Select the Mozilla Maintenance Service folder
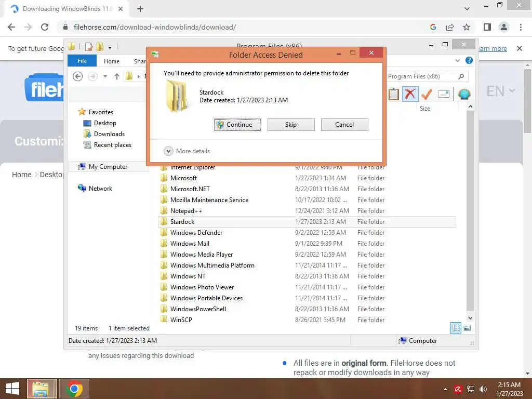Image resolution: width=532 pixels, height=399 pixels. (x=307, y=200)
